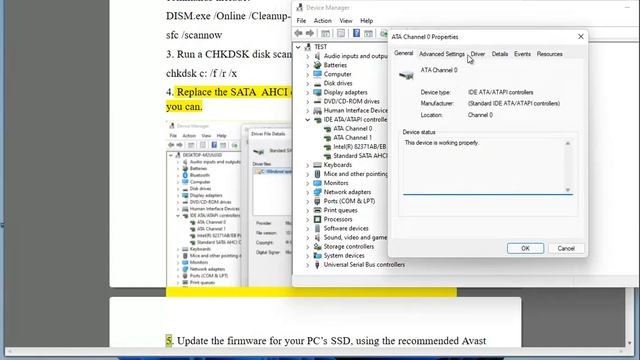The image size is (640, 360).
Task: Click Cancel in ATA Channel 0 Properties
Action: click(566, 248)
